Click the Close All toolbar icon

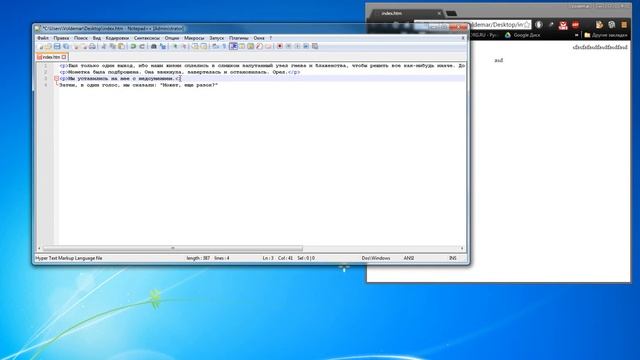point(84,47)
